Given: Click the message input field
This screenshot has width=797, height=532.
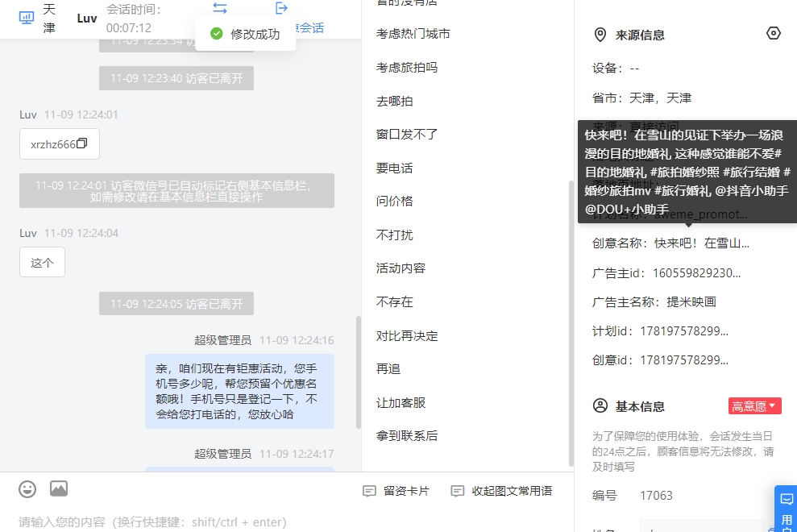Looking at the screenshot, I should [x=287, y=522].
